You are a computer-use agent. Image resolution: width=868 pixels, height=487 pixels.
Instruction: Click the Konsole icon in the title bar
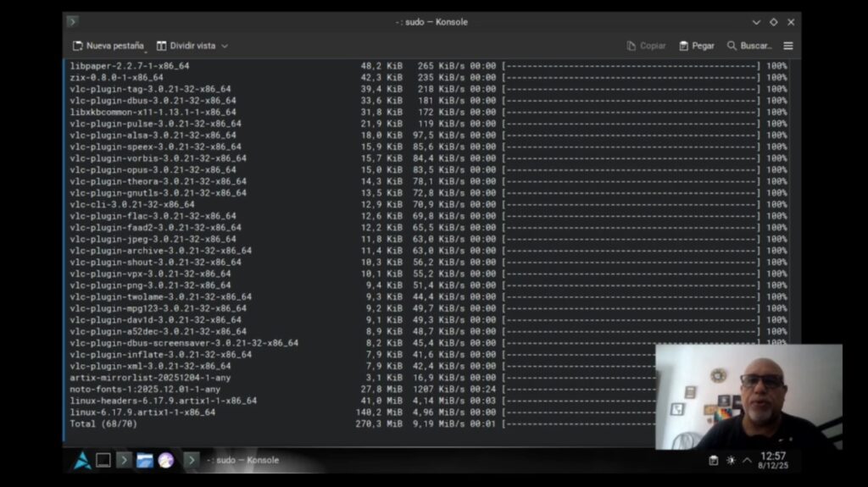(x=73, y=21)
